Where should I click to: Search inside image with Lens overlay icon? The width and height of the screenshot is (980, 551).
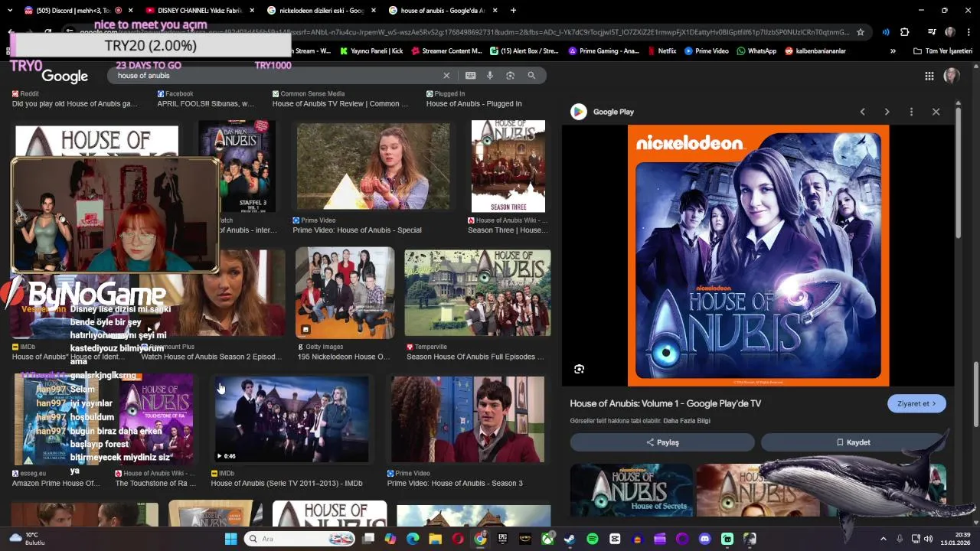(x=579, y=369)
